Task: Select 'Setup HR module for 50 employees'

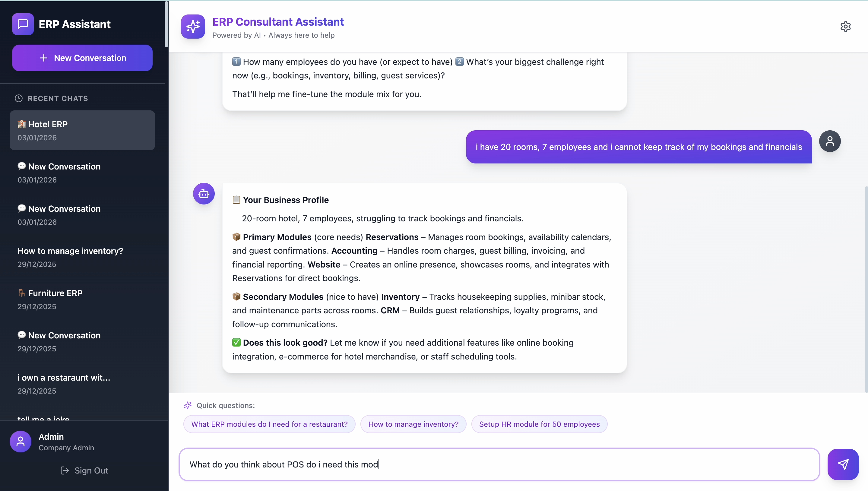Action: (x=540, y=424)
